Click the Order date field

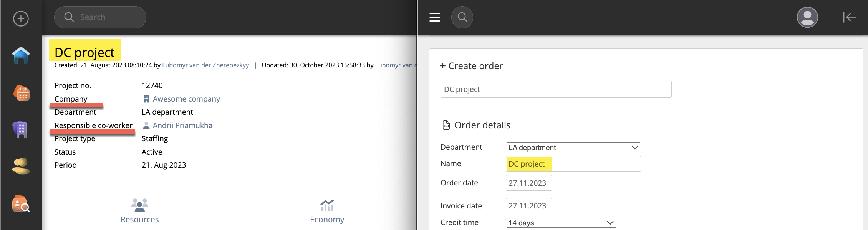click(x=528, y=183)
